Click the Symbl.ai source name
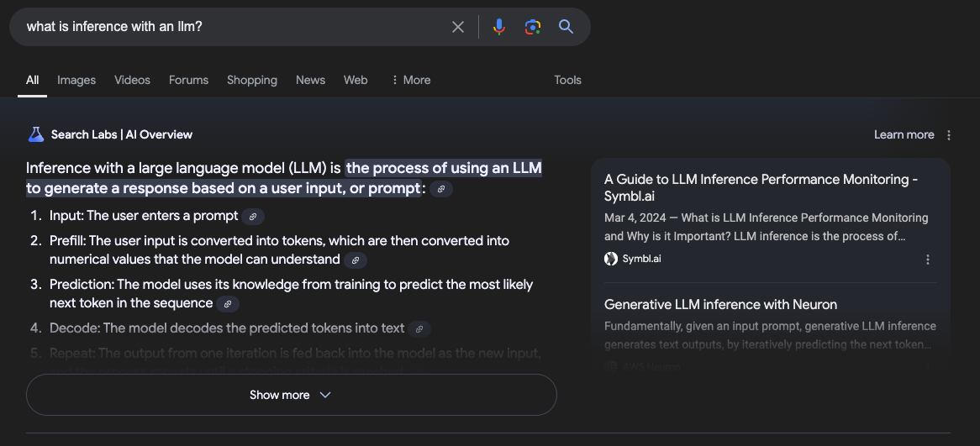The width and height of the screenshot is (980, 446). tap(641, 259)
